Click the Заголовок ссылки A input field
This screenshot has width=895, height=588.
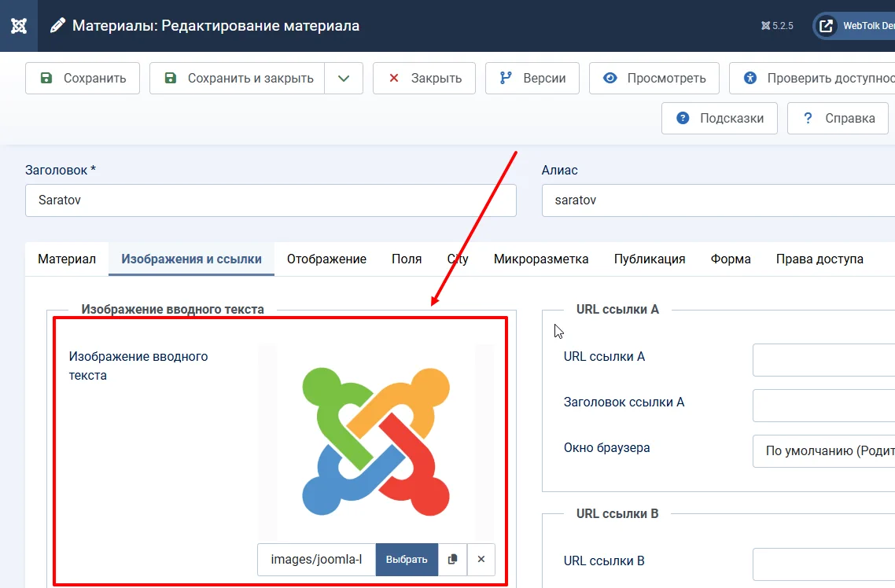pyautogui.click(x=823, y=406)
